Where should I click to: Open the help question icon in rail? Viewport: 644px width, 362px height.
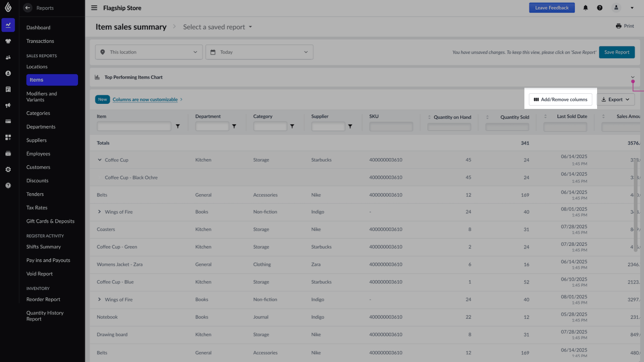(8, 186)
